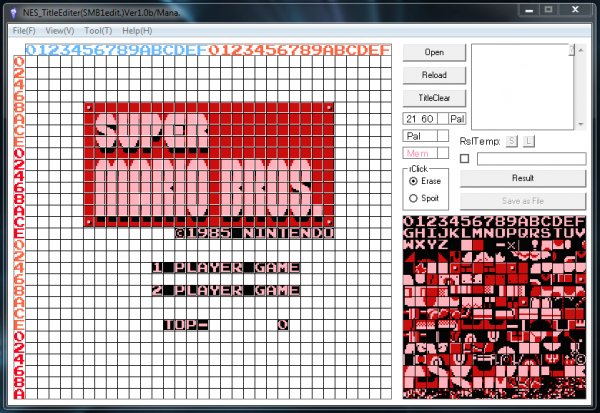The height and width of the screenshot is (413, 600).
Task: Select the Spoit radio button under rClick
Action: pyautogui.click(x=413, y=198)
